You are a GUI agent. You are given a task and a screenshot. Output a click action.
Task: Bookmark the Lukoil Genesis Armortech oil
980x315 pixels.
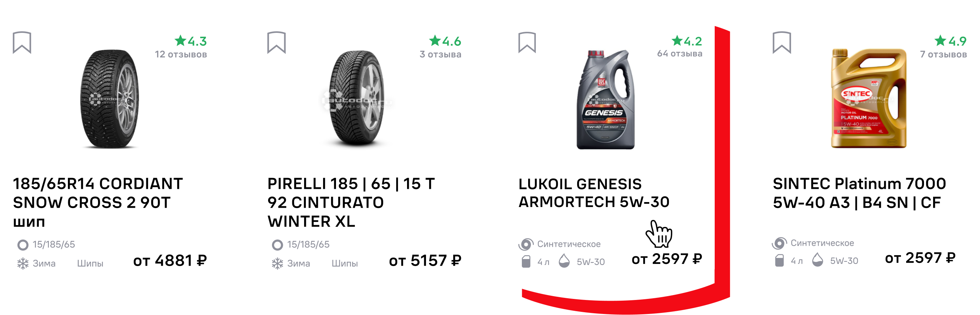point(527,42)
